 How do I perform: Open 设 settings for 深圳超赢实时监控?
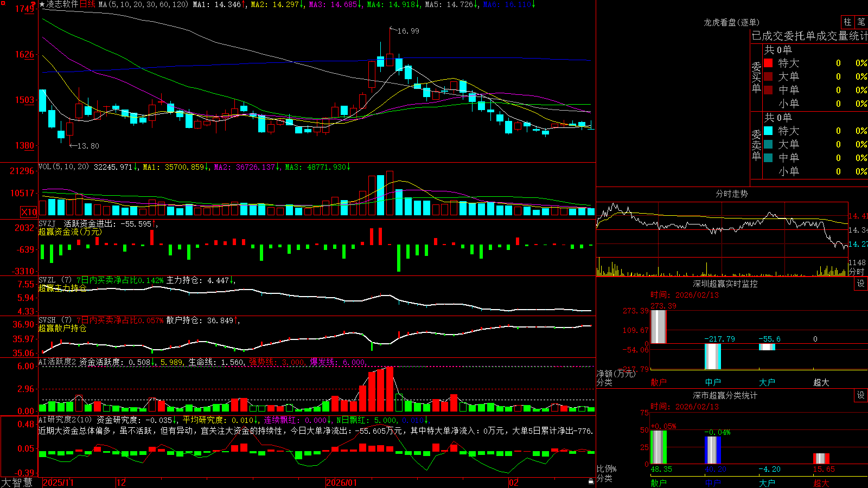tap(861, 284)
